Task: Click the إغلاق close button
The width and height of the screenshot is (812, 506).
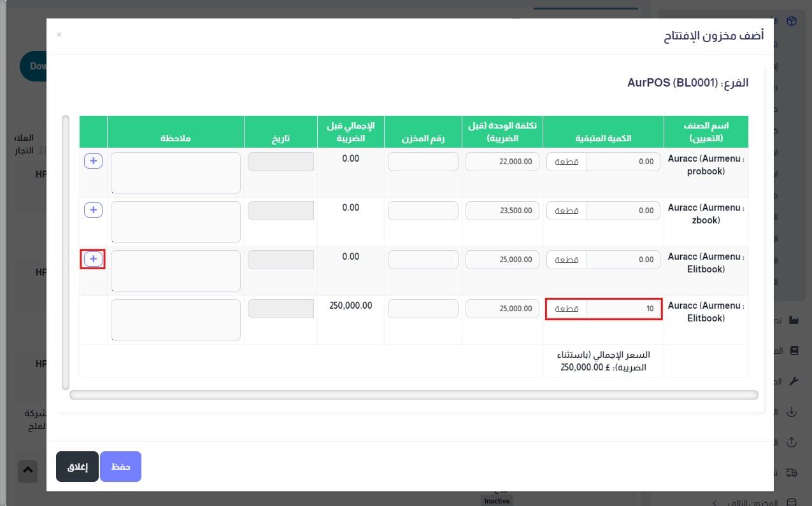Action: pyautogui.click(x=77, y=467)
